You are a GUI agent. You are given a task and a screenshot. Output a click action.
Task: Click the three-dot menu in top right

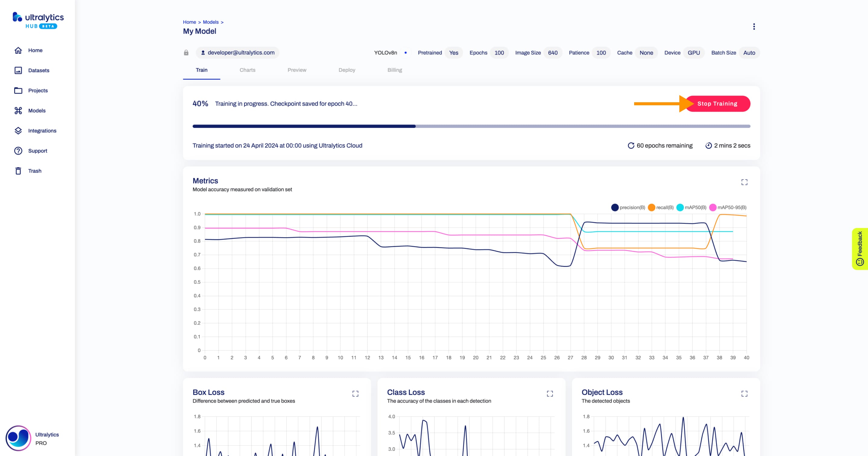point(754,27)
